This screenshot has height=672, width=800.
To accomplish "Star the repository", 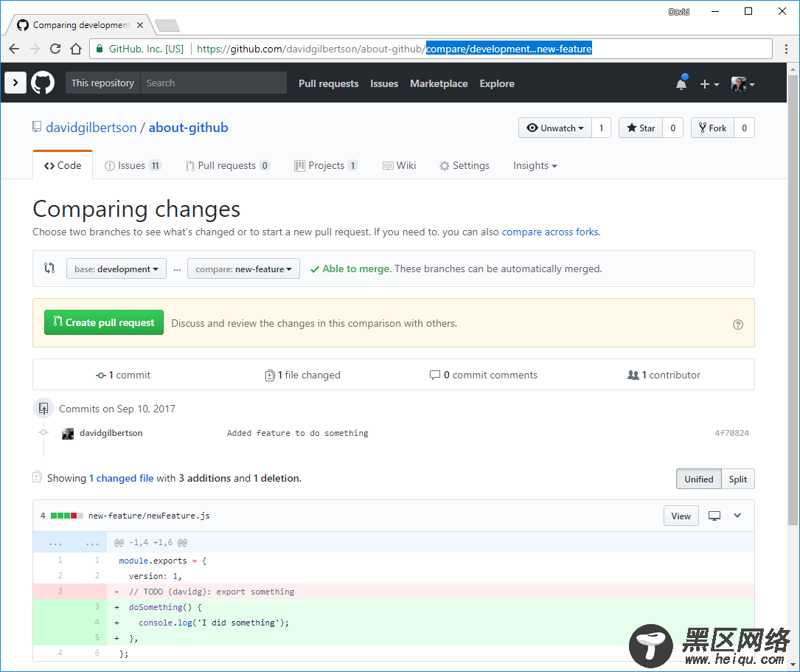I will point(641,128).
